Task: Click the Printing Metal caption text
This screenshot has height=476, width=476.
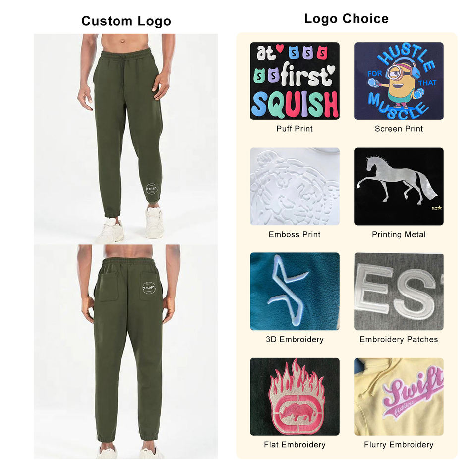Action: pos(399,235)
